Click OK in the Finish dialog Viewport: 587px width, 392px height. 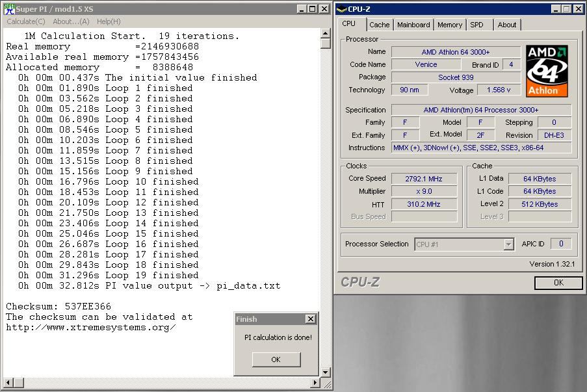276,359
